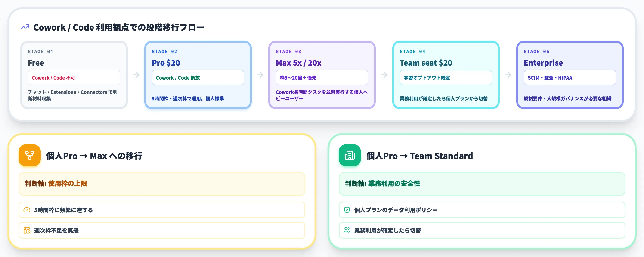Select the Pro $20 stage title

coord(166,63)
